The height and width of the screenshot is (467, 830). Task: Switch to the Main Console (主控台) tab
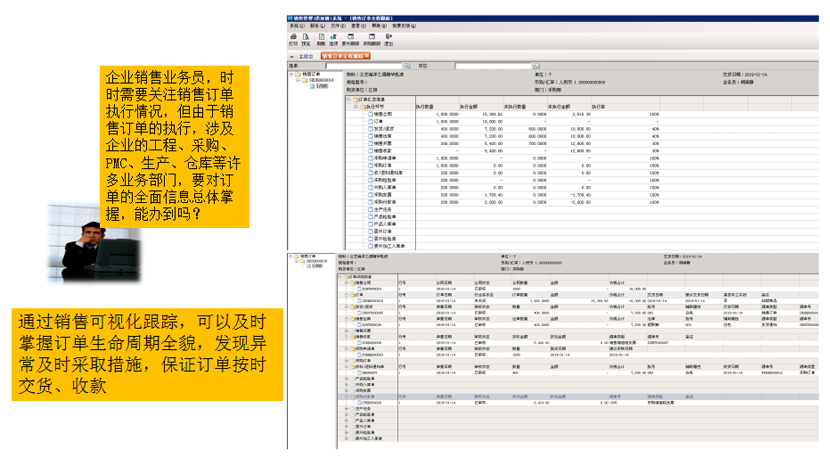pyautogui.click(x=304, y=57)
